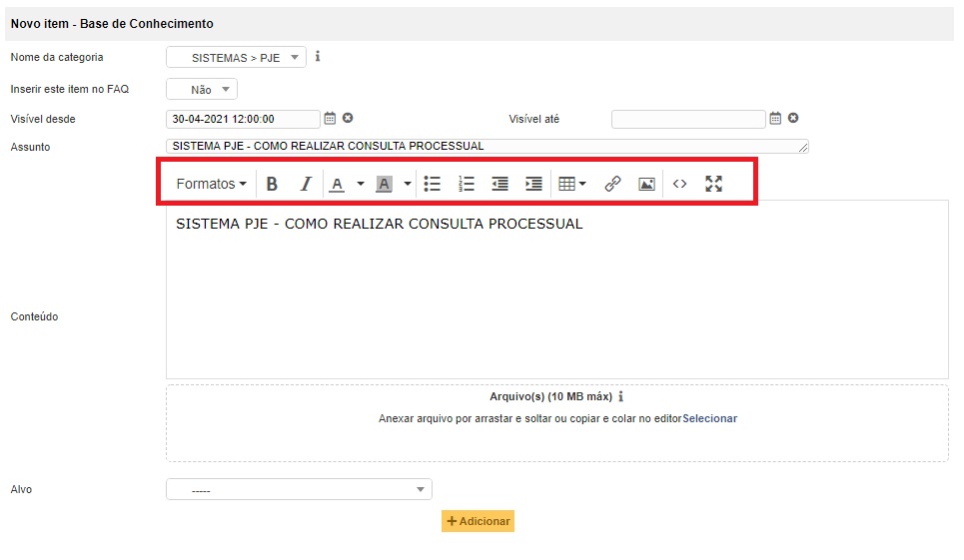Viewport: 964px width, 560px height.
Task: Click the 'Arquivo(s) (10 MB máx)' heading
Action: 550,396
